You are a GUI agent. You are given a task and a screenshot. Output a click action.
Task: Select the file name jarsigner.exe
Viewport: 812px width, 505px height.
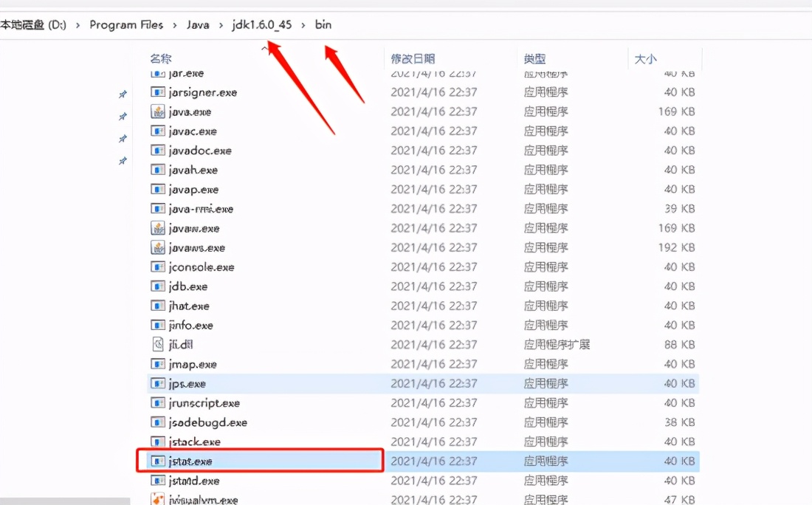[203, 93]
